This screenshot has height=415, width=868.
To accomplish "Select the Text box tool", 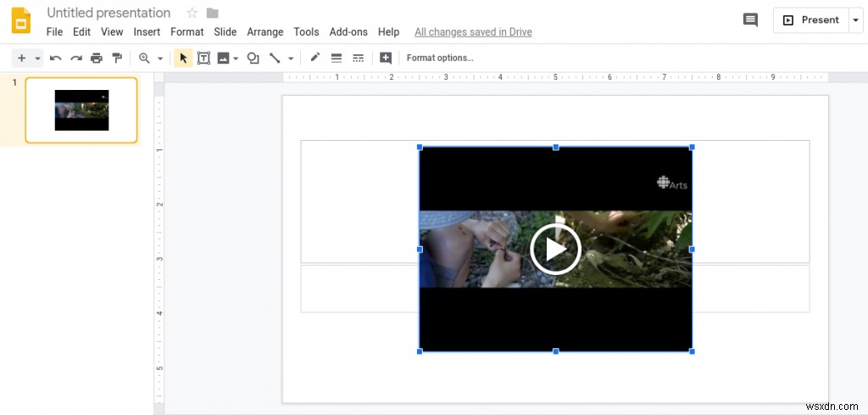I will pos(203,58).
